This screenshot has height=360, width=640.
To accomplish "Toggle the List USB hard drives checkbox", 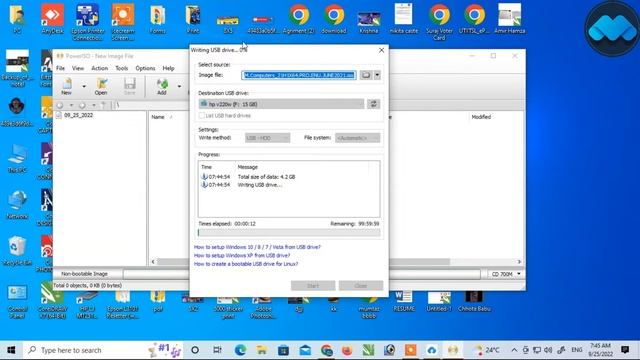I will pyautogui.click(x=202, y=116).
